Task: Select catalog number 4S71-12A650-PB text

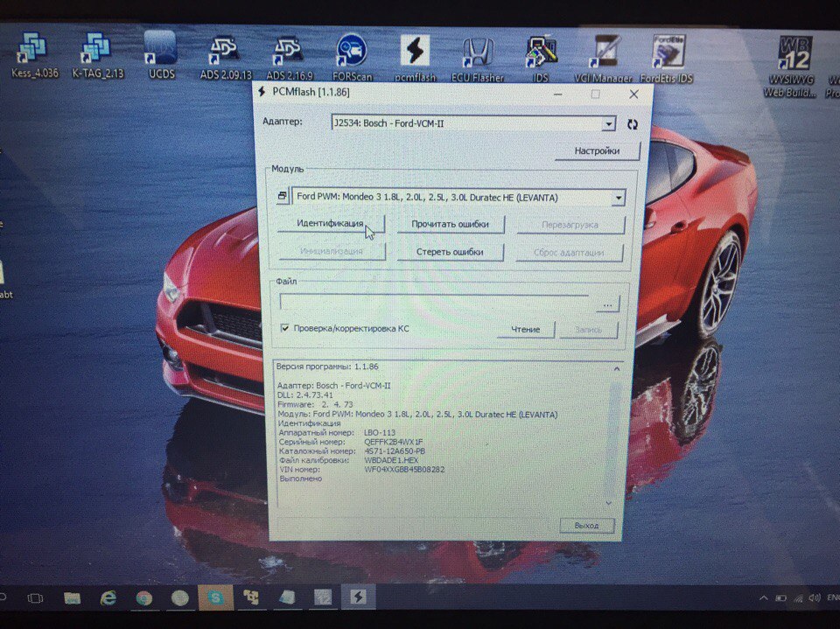Action: (395, 451)
